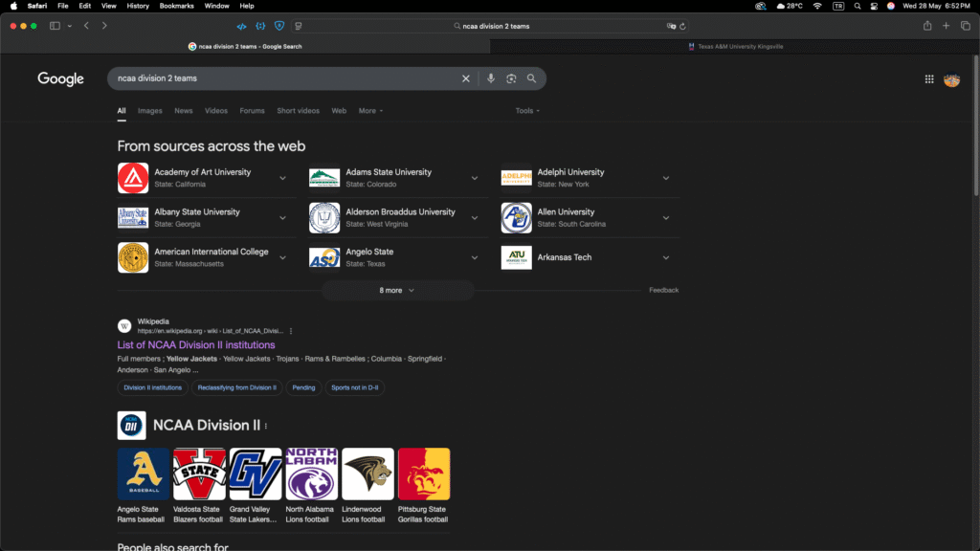Toggle the Safari sidebar
Image resolution: width=980 pixels, height=551 pixels.
[55, 26]
